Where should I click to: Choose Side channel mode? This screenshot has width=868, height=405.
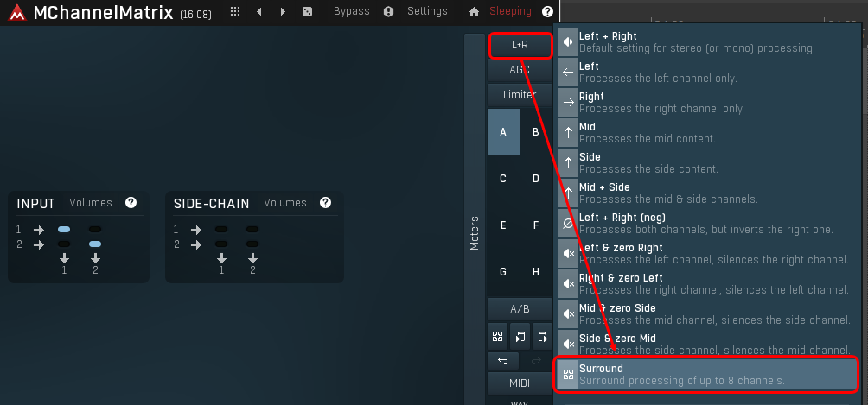click(x=707, y=162)
